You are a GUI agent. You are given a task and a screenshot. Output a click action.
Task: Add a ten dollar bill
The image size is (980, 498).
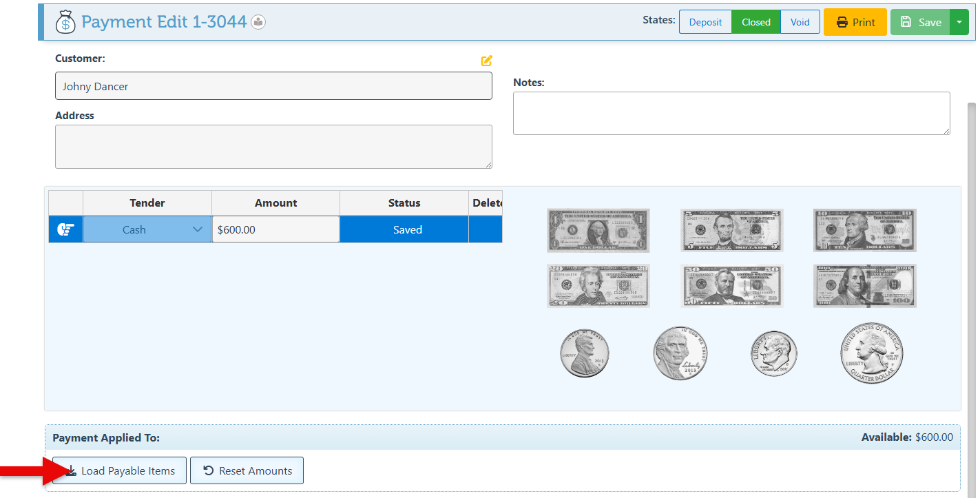click(x=864, y=230)
